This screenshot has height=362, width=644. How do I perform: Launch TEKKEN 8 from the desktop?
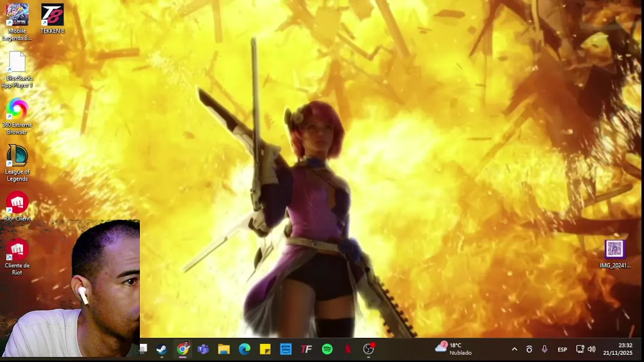pos(52,19)
